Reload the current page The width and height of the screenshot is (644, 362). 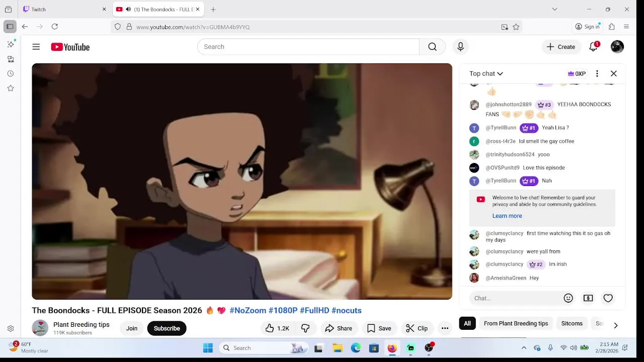pos(55,27)
